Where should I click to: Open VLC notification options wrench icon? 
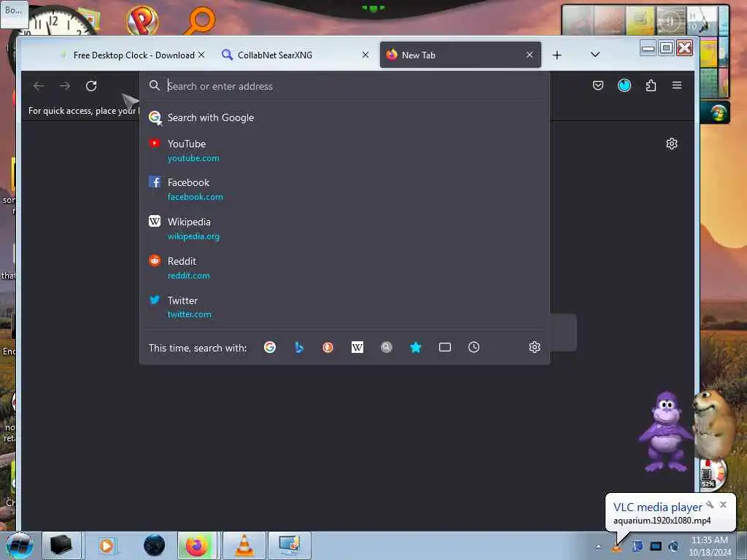click(710, 505)
